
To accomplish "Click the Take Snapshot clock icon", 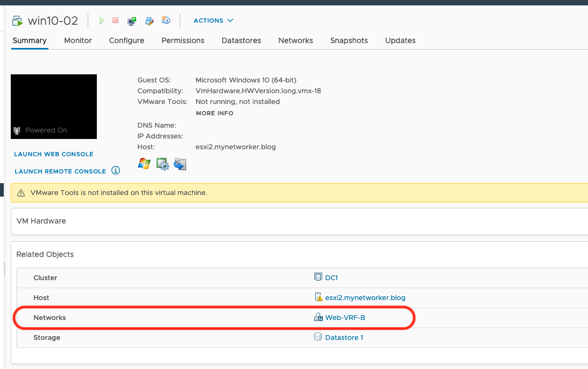I will click(x=166, y=20).
